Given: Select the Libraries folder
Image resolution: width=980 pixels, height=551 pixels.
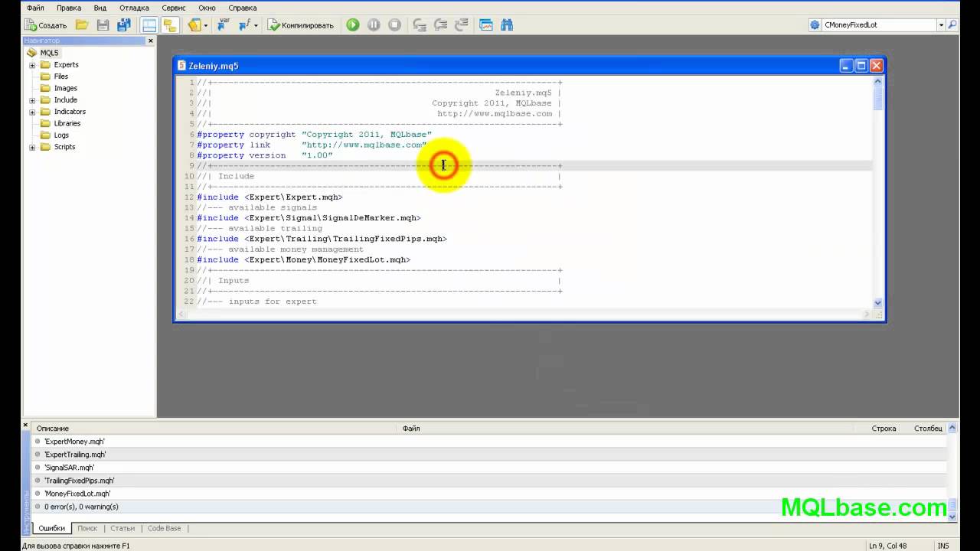Looking at the screenshot, I should tap(67, 123).
